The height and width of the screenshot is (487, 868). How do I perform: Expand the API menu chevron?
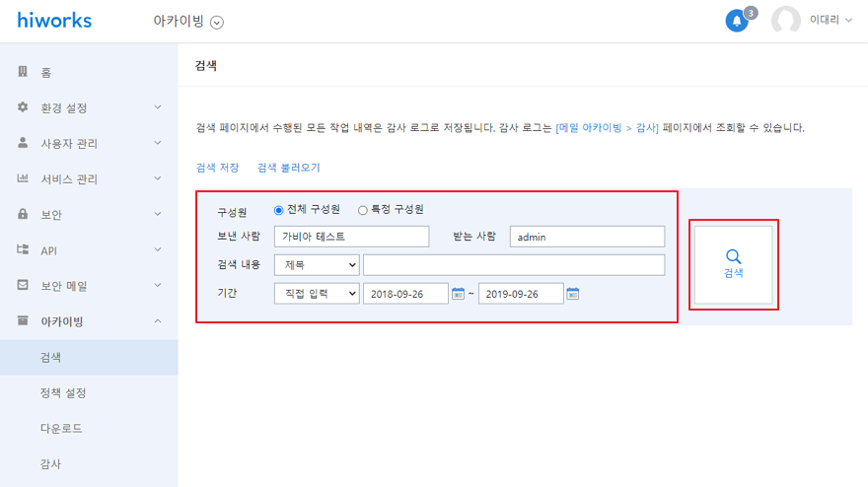pos(158,249)
